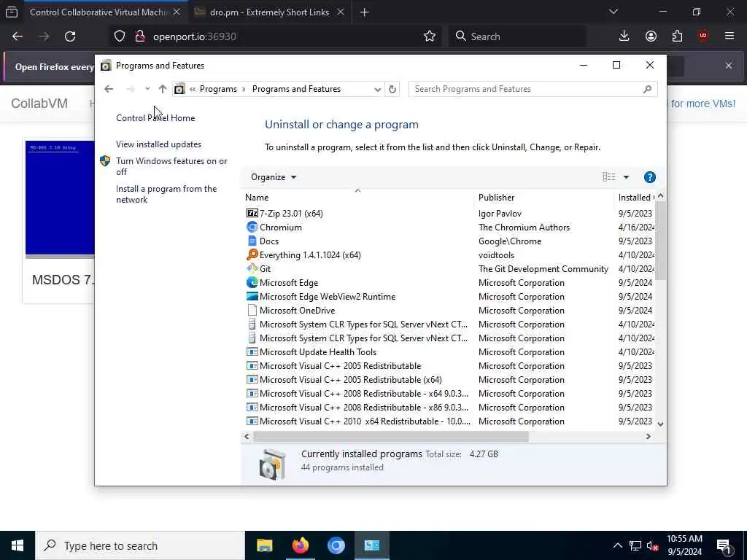747x560 pixels.
Task: Open the Organize dropdown menu
Action: (x=274, y=177)
